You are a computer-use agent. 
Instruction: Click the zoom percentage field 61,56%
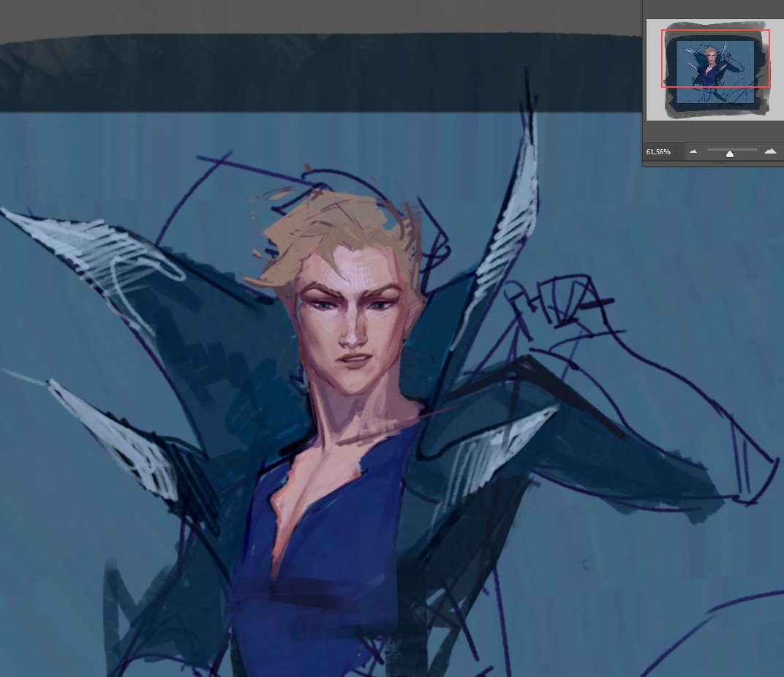(x=663, y=151)
